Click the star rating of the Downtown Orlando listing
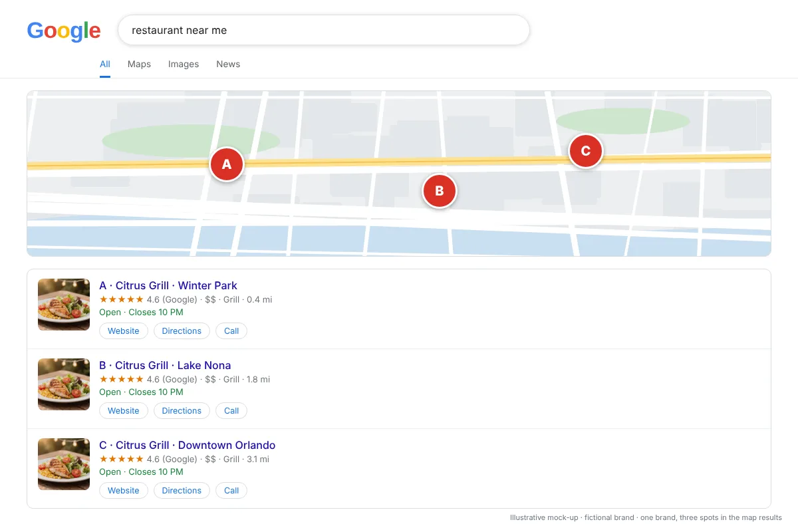The image size is (798, 532). [x=121, y=460]
